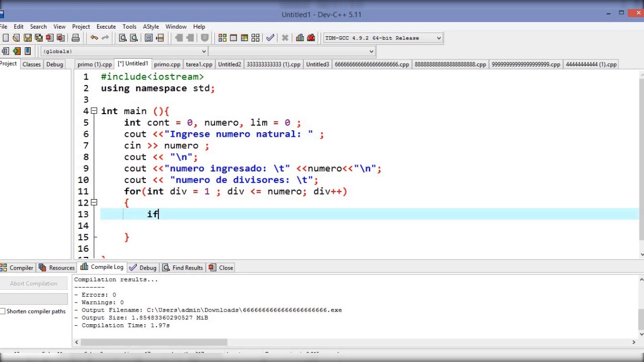Select the Debug tab in the side panel
This screenshot has width=644, height=362.
(x=55, y=64)
